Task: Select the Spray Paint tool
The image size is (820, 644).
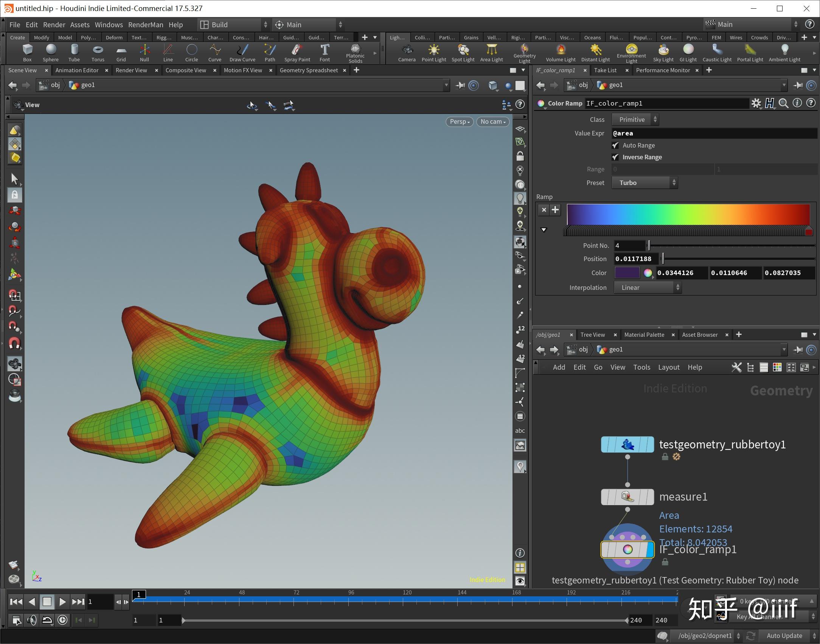Action: tap(297, 52)
